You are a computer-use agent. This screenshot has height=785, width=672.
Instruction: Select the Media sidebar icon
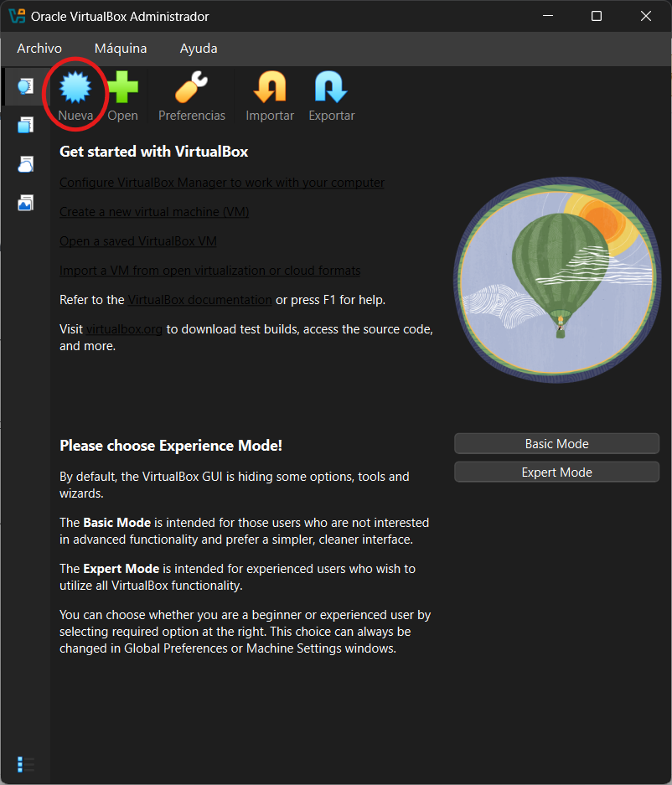(x=24, y=202)
